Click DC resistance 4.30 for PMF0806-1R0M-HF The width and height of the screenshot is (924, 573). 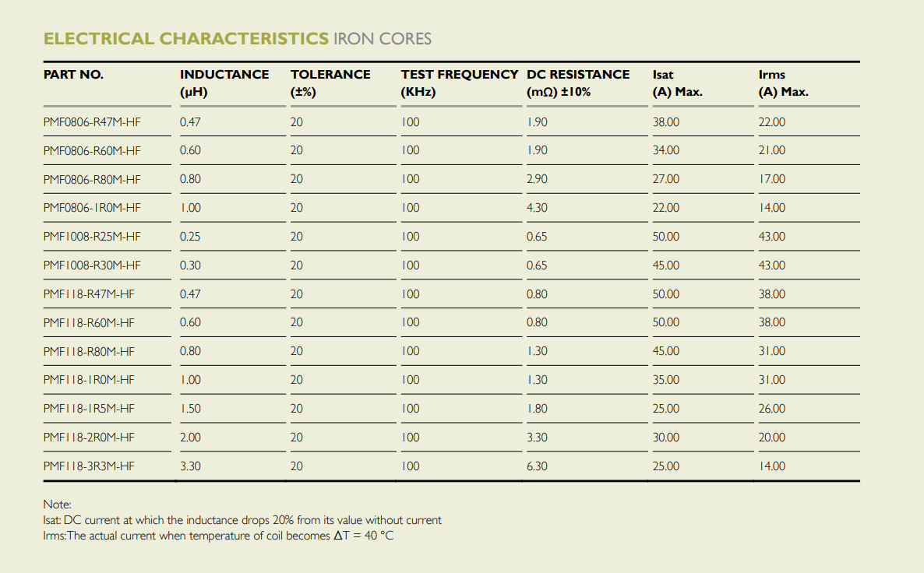537,208
